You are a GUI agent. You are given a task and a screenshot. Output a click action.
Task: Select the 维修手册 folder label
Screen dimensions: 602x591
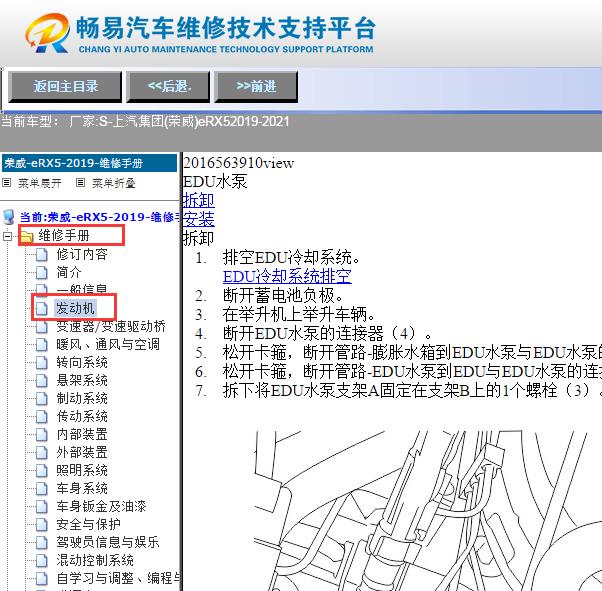click(64, 235)
